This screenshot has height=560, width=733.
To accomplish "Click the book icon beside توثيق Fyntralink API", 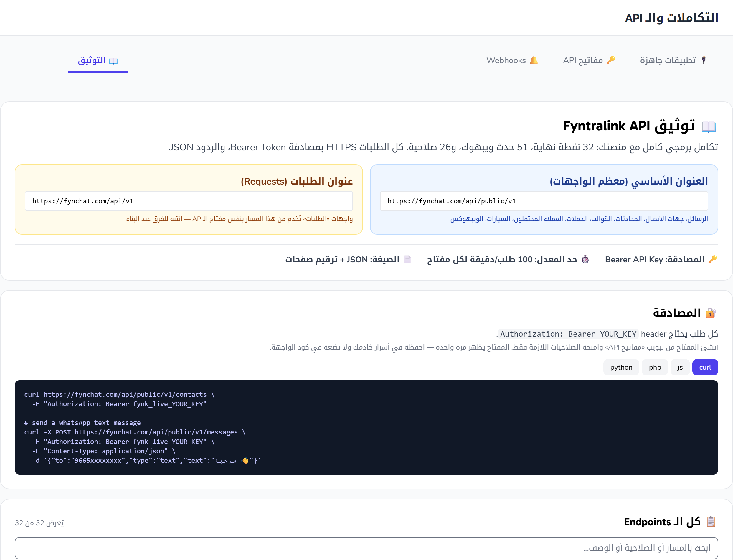I will click(x=709, y=127).
